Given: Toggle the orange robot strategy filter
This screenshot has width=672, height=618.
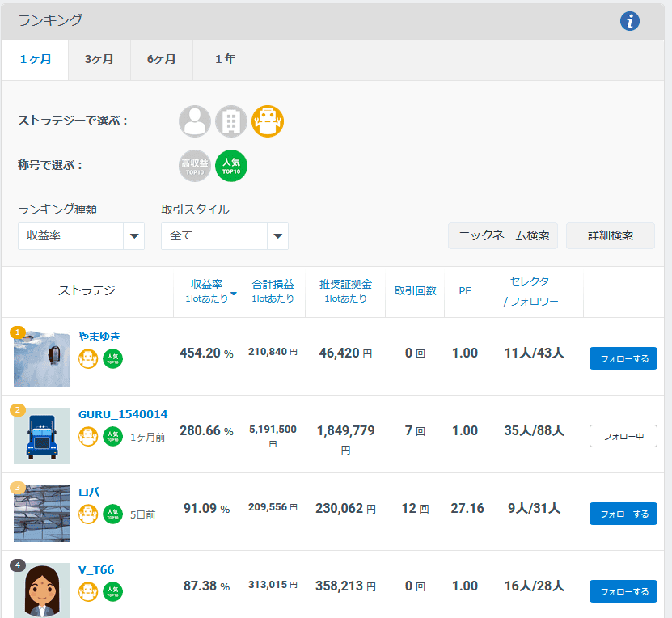Looking at the screenshot, I should [268, 121].
